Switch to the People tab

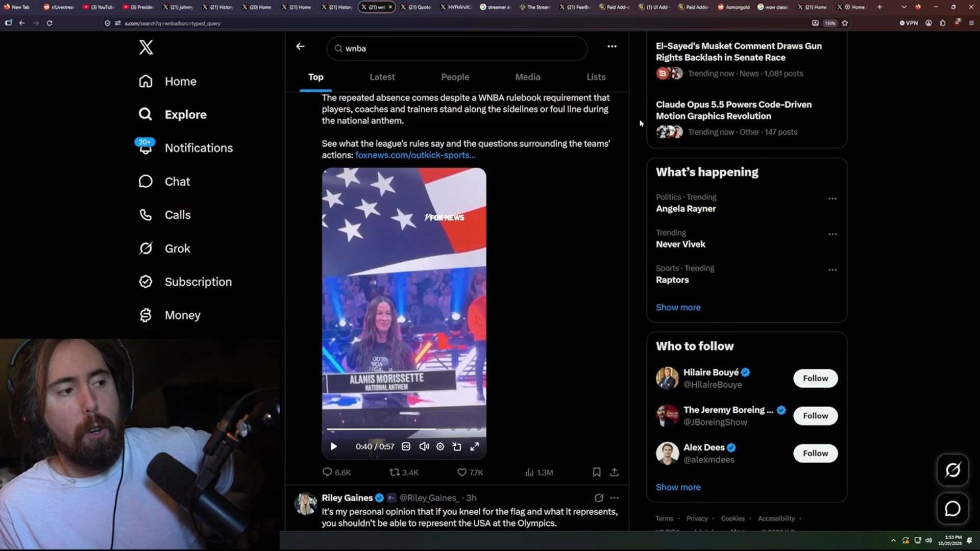[x=455, y=77]
